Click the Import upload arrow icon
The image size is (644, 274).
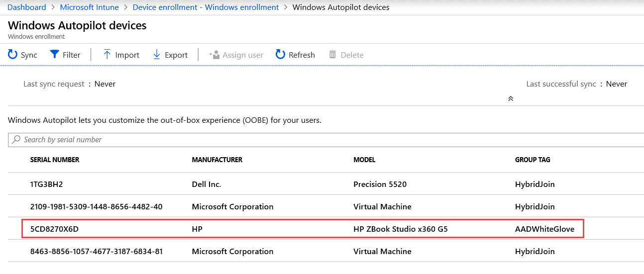[x=107, y=54]
